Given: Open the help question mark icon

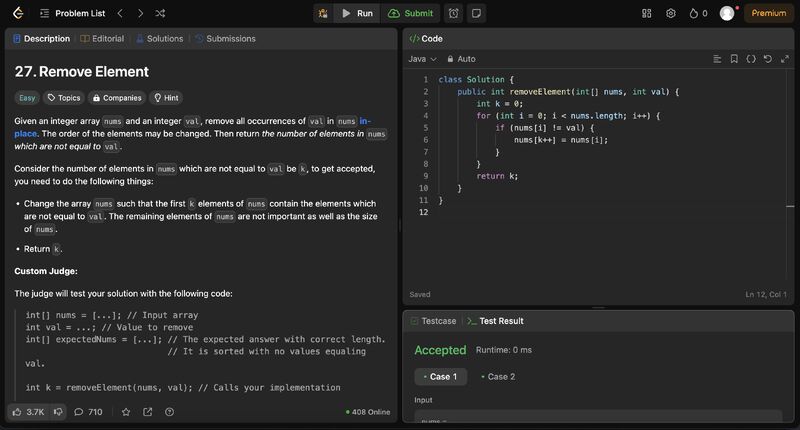Looking at the screenshot, I should tap(169, 412).
